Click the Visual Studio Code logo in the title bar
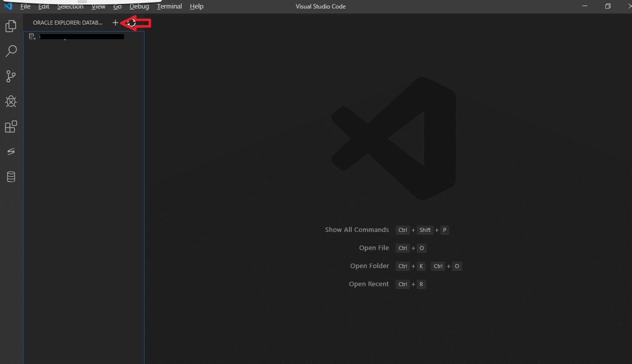 point(8,6)
